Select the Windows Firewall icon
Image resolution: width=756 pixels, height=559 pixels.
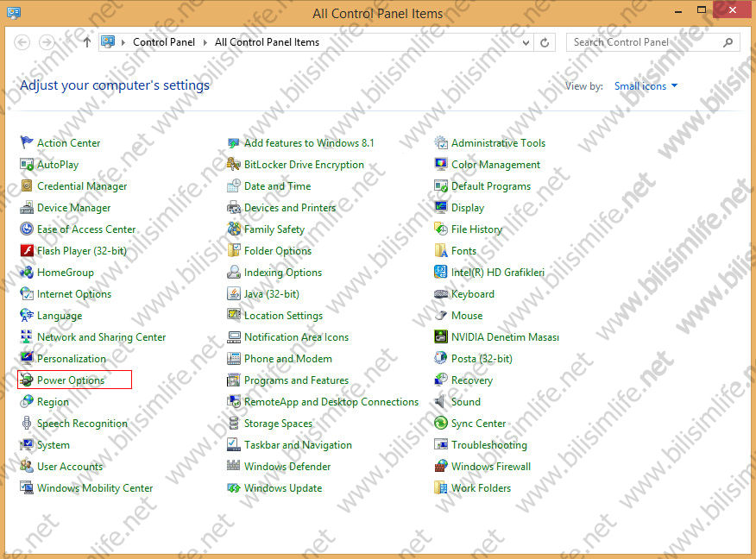pyautogui.click(x=441, y=467)
